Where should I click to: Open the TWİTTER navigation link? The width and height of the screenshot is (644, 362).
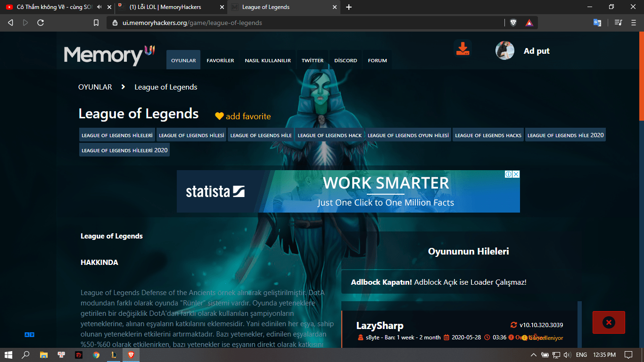click(313, 60)
